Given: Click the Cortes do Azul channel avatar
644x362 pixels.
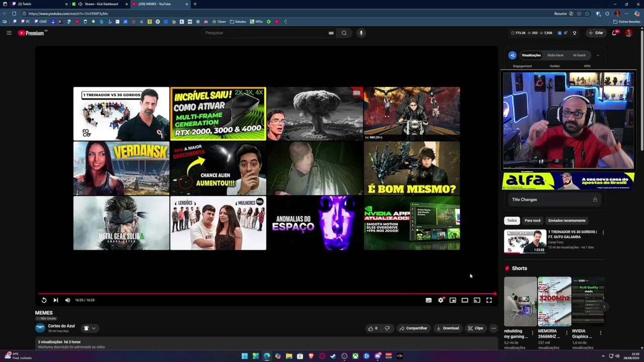Looking at the screenshot, I should tap(40, 328).
